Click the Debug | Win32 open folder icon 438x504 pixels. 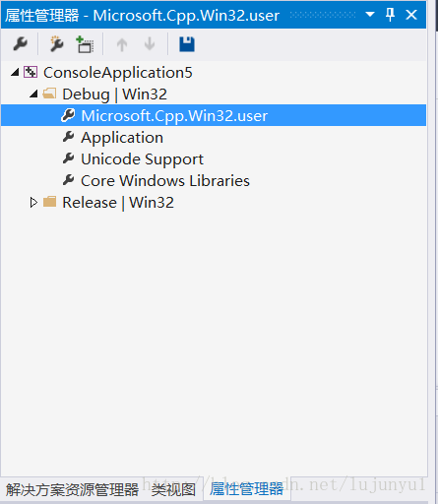point(49,94)
